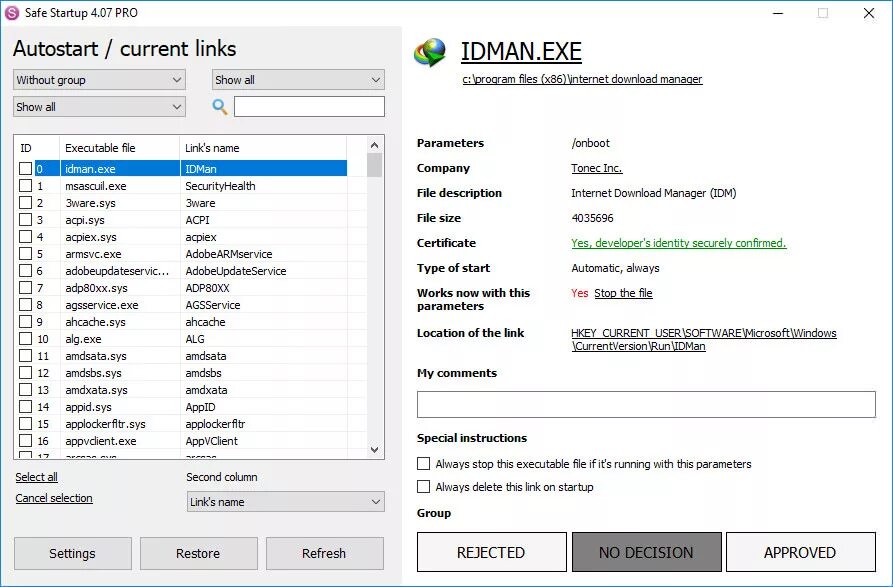893x587 pixels.
Task: Click the ID column header
Action: (x=37, y=148)
